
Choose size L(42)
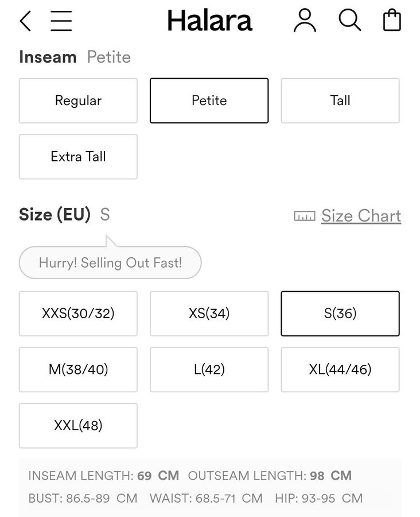click(209, 369)
